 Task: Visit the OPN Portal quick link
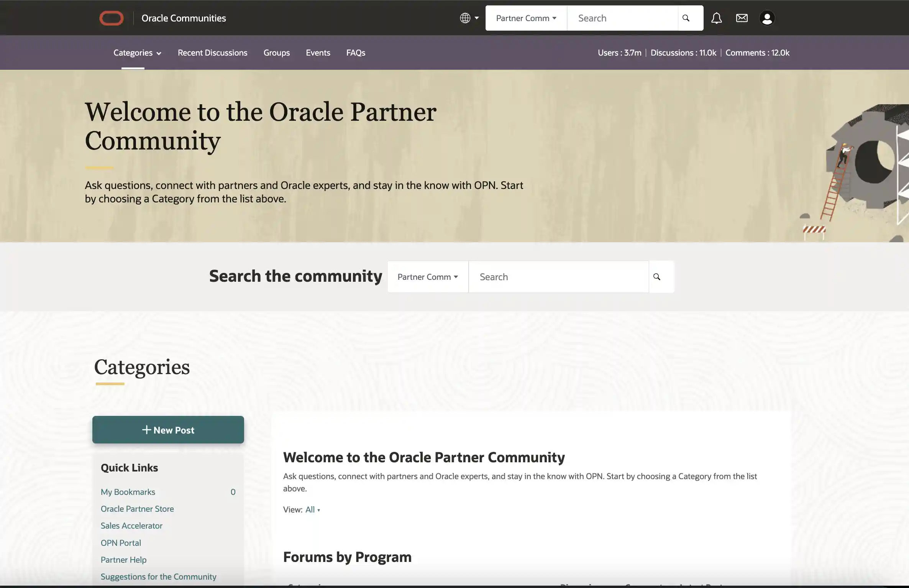point(120,542)
